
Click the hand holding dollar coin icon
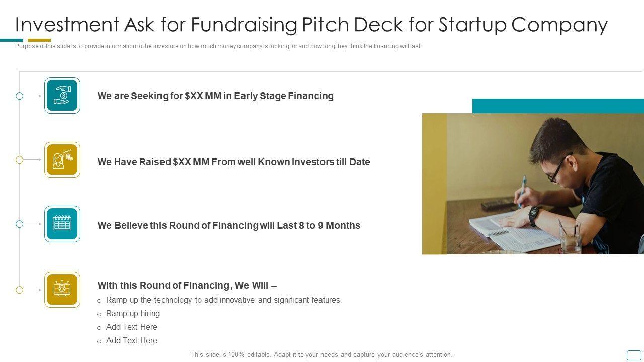[x=62, y=96]
